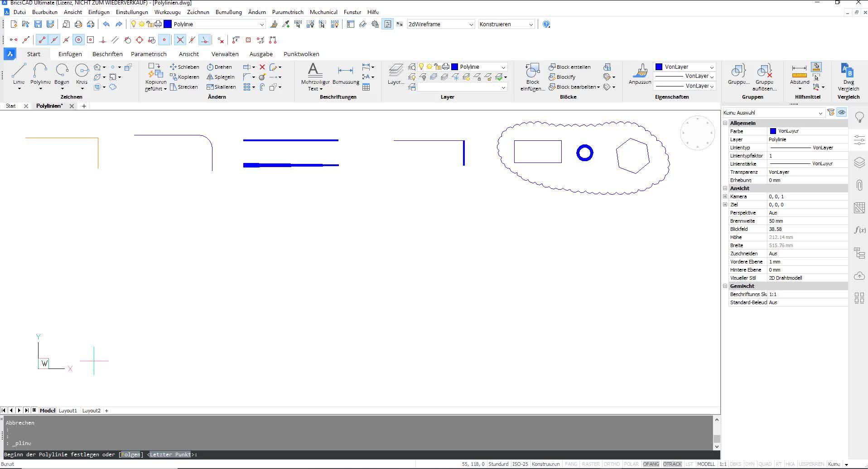
Task: Click the Kopieren copy tool
Action: 184,77
